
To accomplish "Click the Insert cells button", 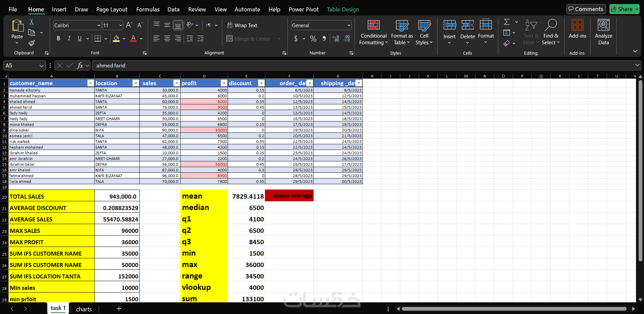I will click(x=449, y=33).
